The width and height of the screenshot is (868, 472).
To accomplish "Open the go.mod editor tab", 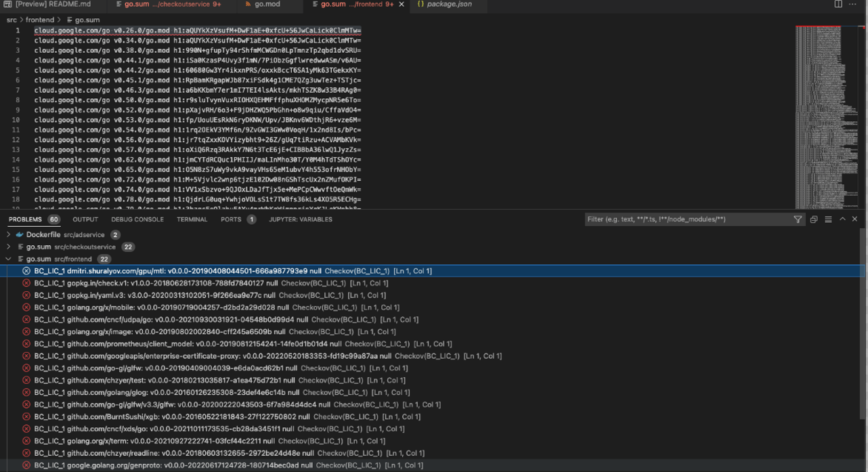I will point(267,4).
